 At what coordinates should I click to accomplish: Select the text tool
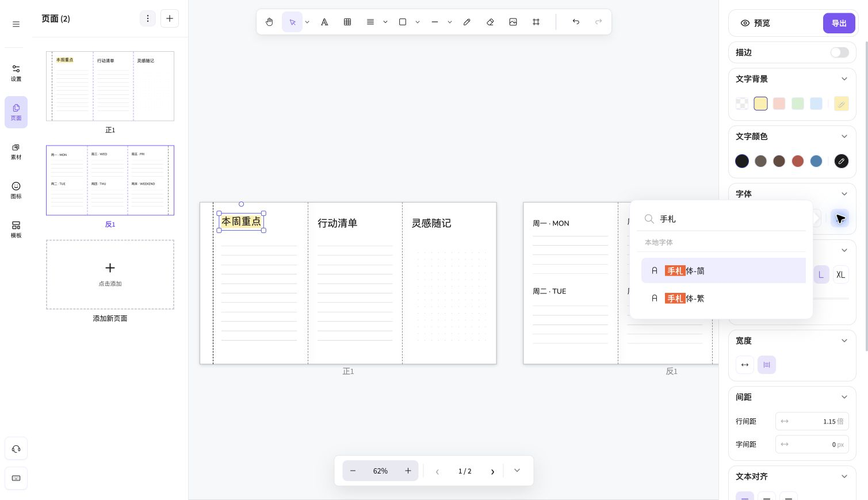pos(324,22)
